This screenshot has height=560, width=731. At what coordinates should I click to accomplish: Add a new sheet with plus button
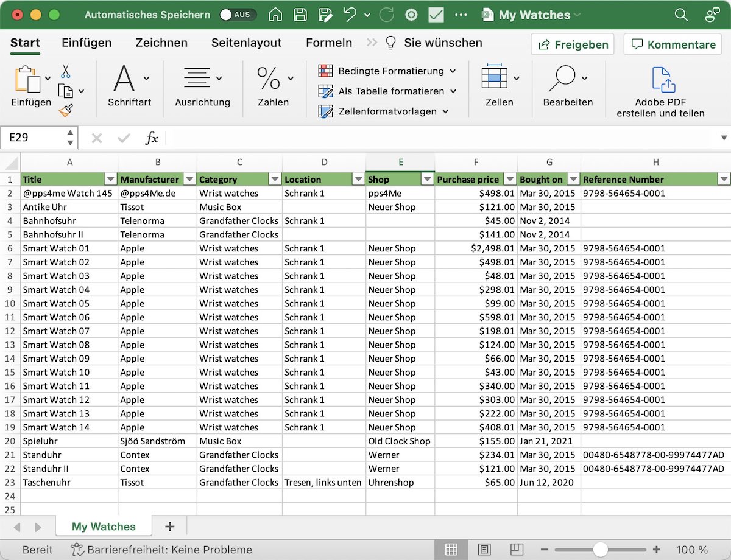[170, 527]
